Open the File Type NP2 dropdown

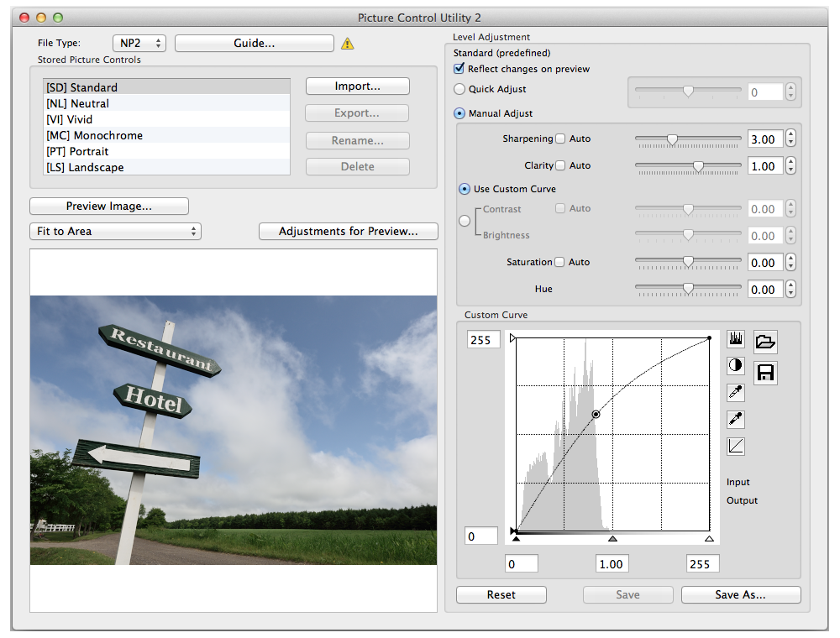click(139, 43)
